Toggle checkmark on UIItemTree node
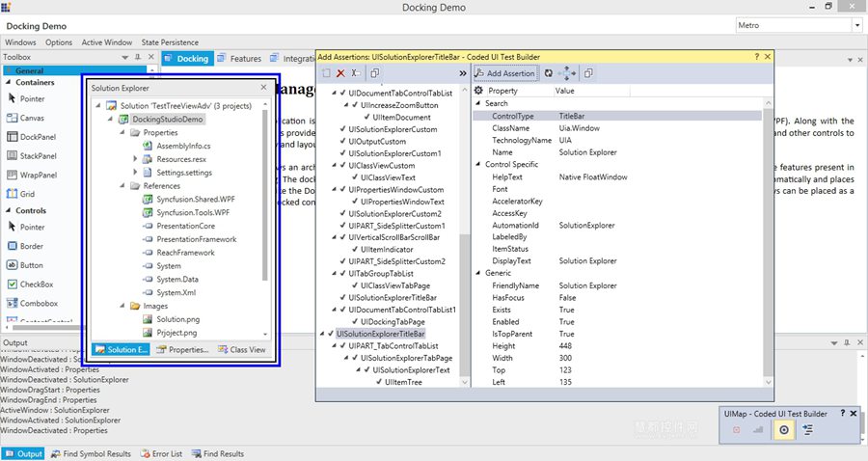This screenshot has width=868, height=461. click(379, 382)
